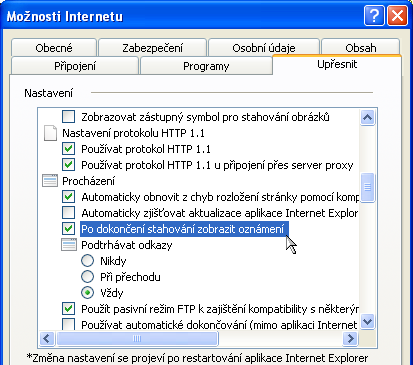Click the scroll up arrow in settings list
This screenshot has width=413, height=365.
click(367, 117)
